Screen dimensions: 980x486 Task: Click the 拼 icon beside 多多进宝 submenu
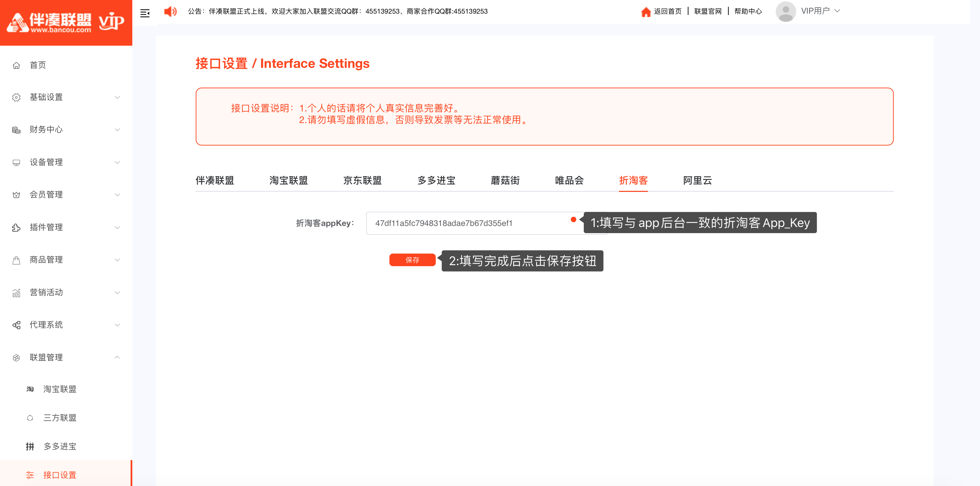pos(30,446)
